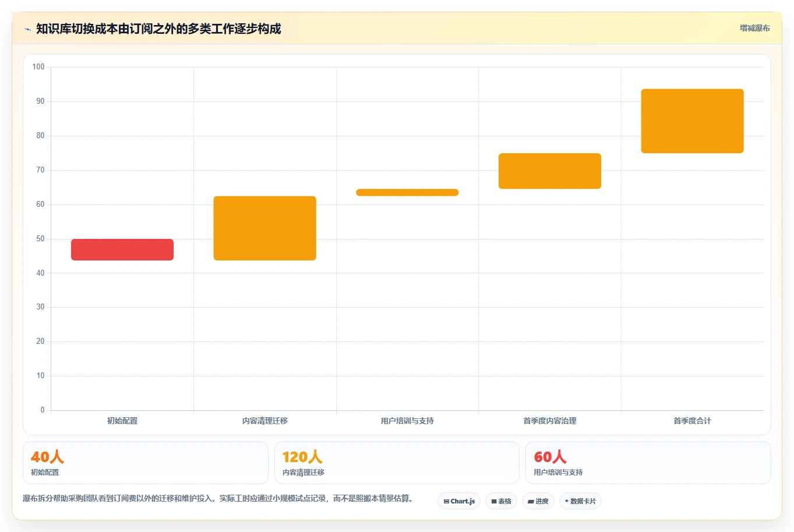Image resolution: width=794 pixels, height=532 pixels.
Task: Click x-axis label 用户培训与支持
Action: coord(407,421)
